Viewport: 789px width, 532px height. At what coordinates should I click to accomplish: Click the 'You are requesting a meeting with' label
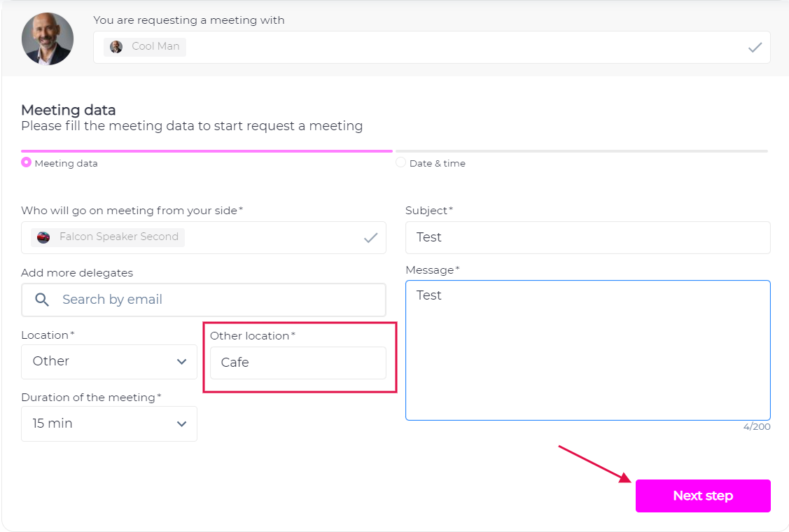[x=189, y=20]
